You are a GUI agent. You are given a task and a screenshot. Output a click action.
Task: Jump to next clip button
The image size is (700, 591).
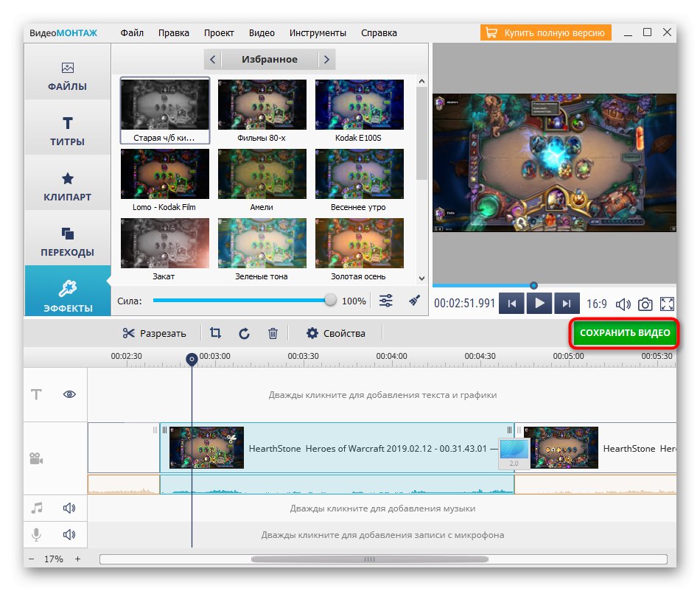tap(567, 304)
